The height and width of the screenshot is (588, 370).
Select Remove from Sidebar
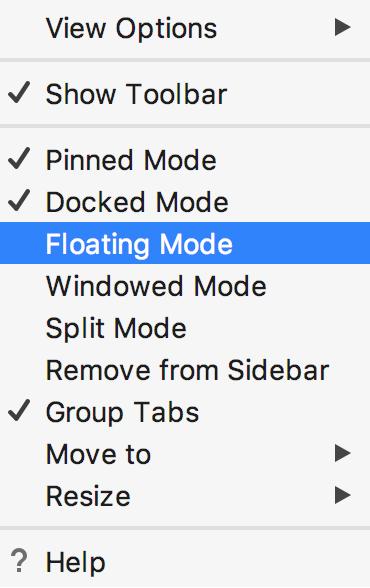185,370
